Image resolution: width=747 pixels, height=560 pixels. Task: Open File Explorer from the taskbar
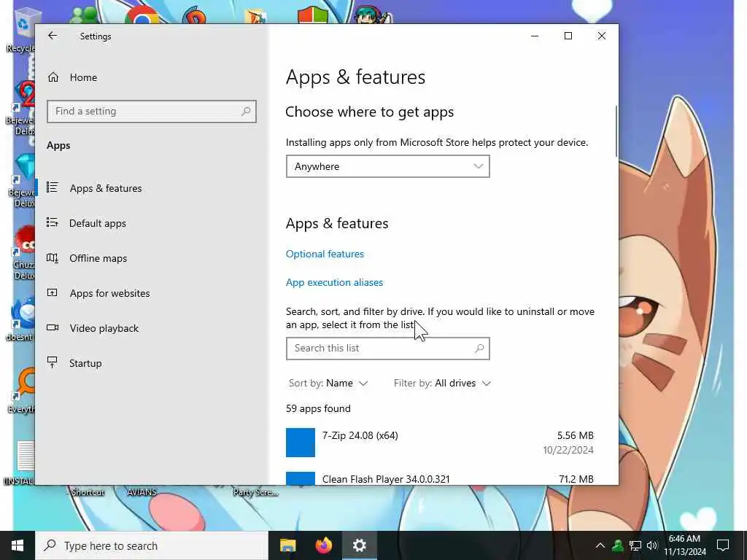coord(287,545)
